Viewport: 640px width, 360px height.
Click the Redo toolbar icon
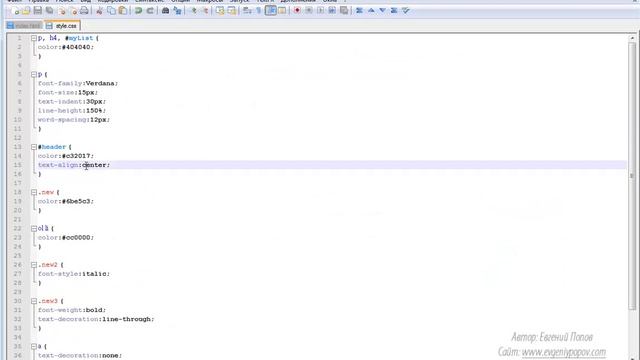click(150, 11)
